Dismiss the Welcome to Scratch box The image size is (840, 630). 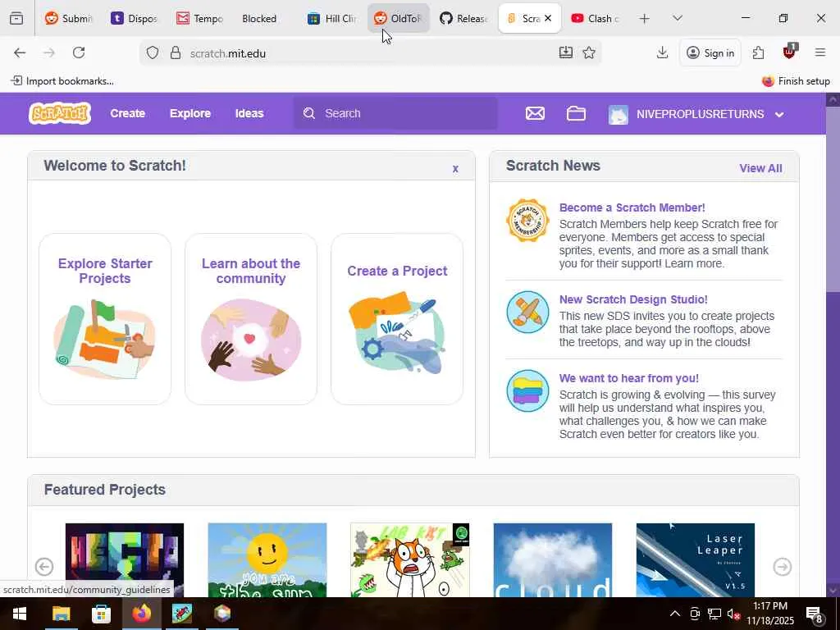tap(455, 169)
